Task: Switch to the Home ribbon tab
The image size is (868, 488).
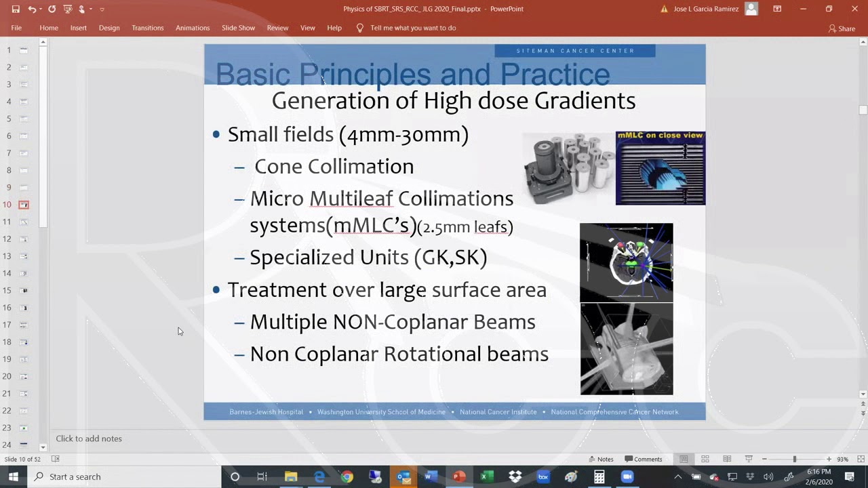Action: [49, 28]
